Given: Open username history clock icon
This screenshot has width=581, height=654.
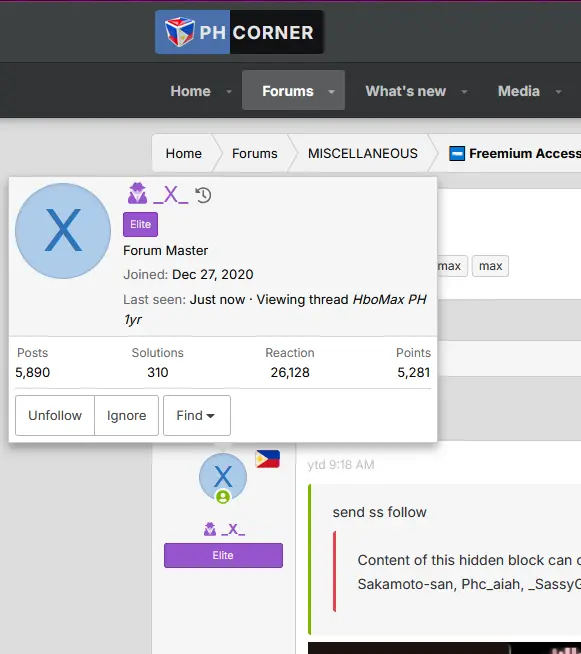Looking at the screenshot, I should click(204, 195).
